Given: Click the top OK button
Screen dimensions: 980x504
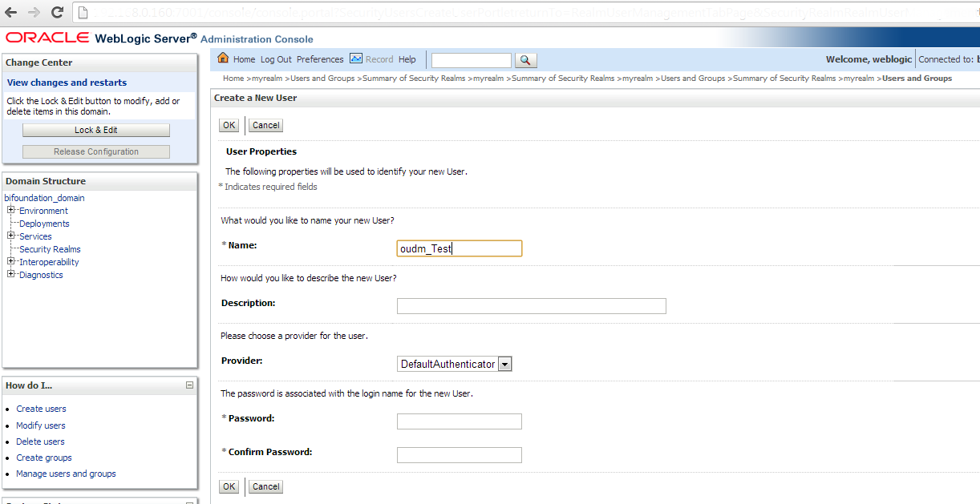Looking at the screenshot, I should pos(229,125).
